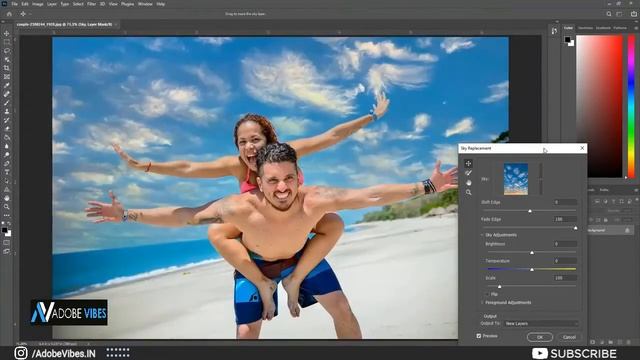The width and height of the screenshot is (640, 360).
Task: Click the Share icon at top right
Action: [x=633, y=14]
